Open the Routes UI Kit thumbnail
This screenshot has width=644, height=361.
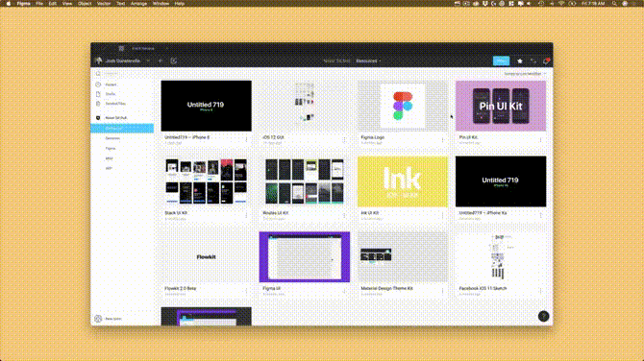click(305, 181)
